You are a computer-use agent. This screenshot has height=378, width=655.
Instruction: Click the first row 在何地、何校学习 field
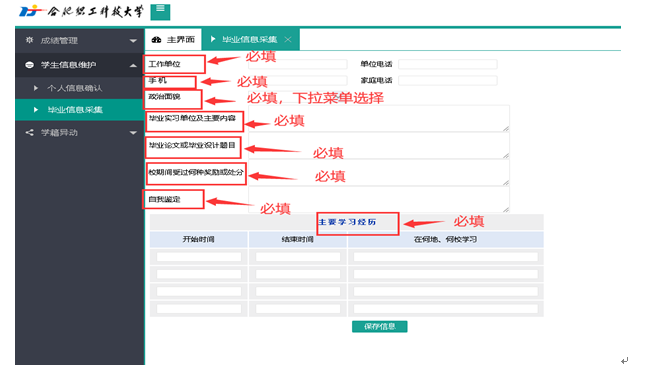click(446, 256)
